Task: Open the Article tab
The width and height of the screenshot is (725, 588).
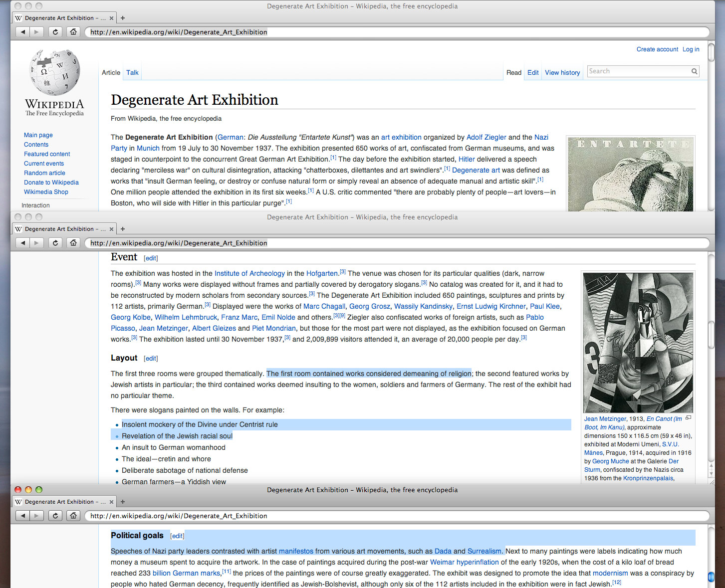Action: [x=111, y=72]
